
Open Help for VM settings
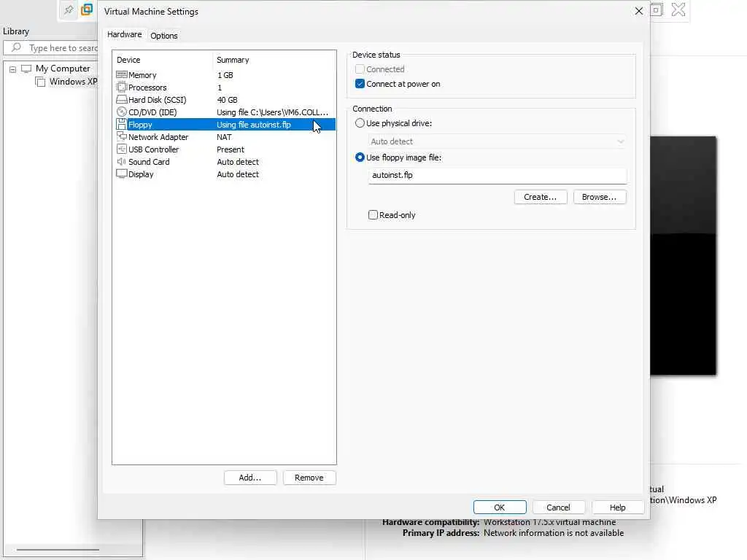coord(617,507)
